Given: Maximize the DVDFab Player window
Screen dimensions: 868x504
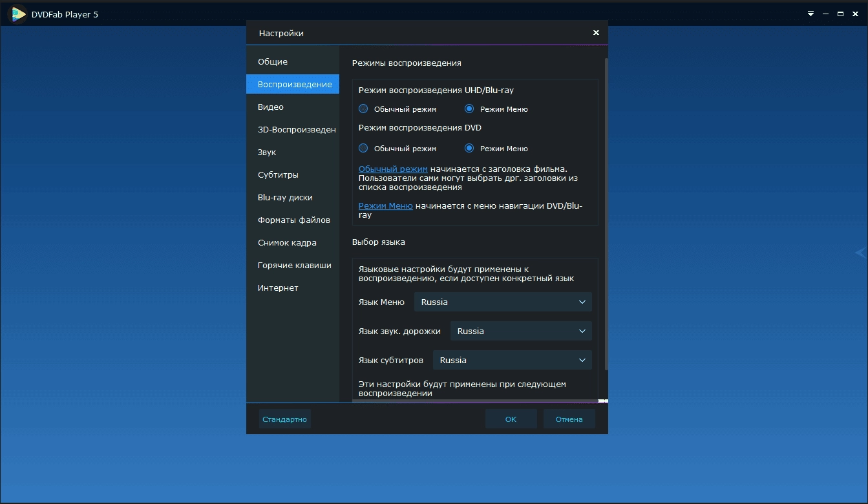Looking at the screenshot, I should [840, 14].
